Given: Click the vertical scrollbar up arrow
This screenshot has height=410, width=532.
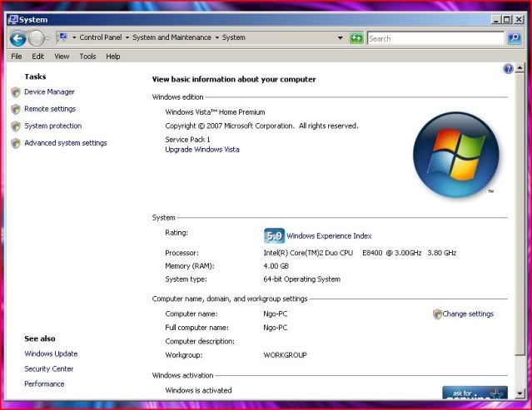Looking at the screenshot, I should click(x=520, y=68).
